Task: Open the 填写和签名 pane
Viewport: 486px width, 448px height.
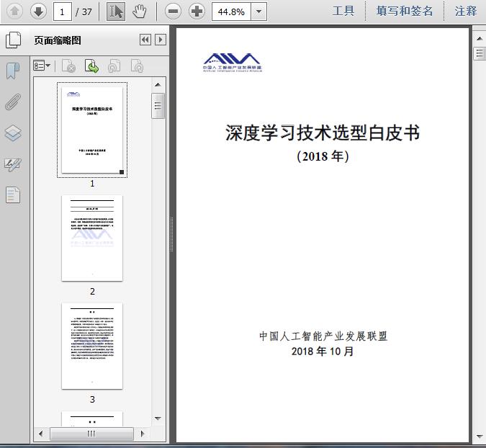Action: tap(405, 11)
